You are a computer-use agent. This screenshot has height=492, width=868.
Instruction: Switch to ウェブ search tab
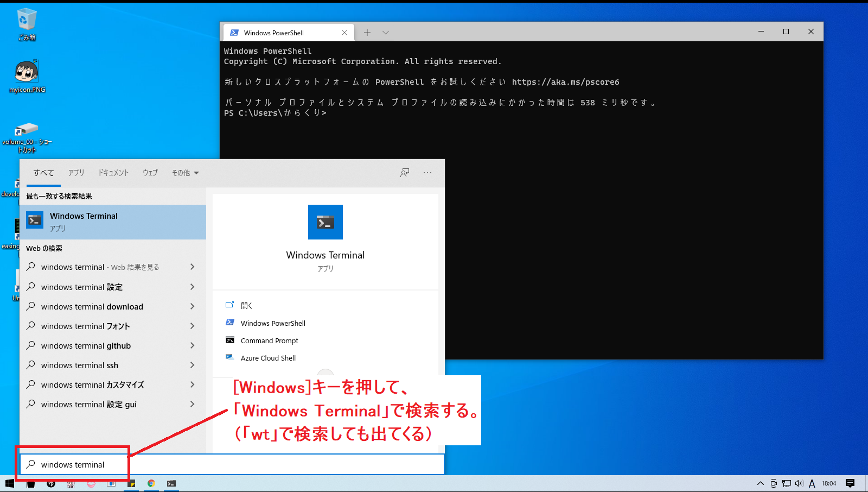point(150,173)
